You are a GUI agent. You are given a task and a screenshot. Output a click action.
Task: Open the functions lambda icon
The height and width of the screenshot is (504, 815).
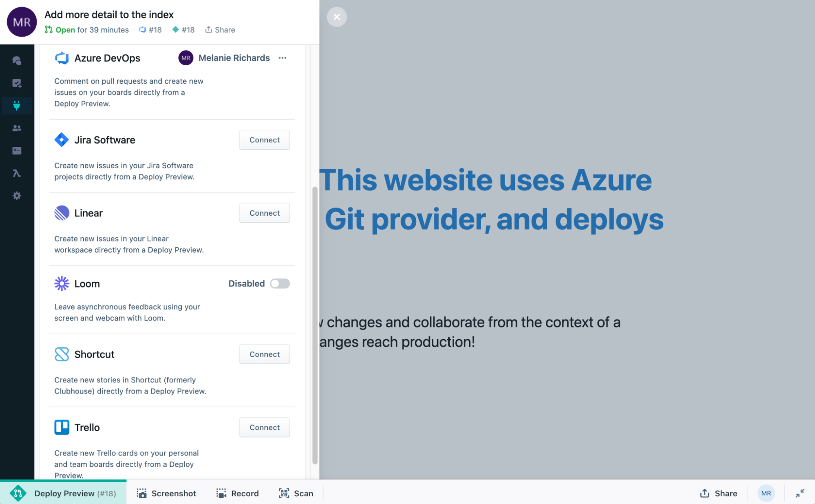[17, 173]
